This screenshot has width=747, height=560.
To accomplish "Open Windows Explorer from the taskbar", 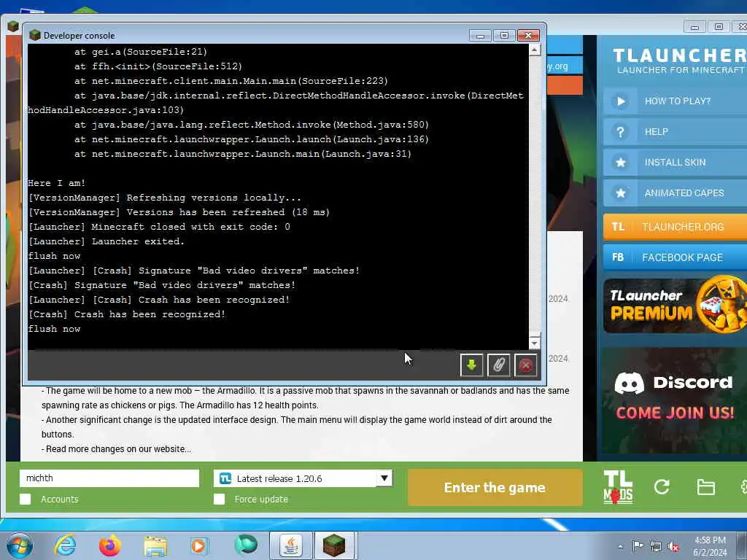I will coord(155,546).
